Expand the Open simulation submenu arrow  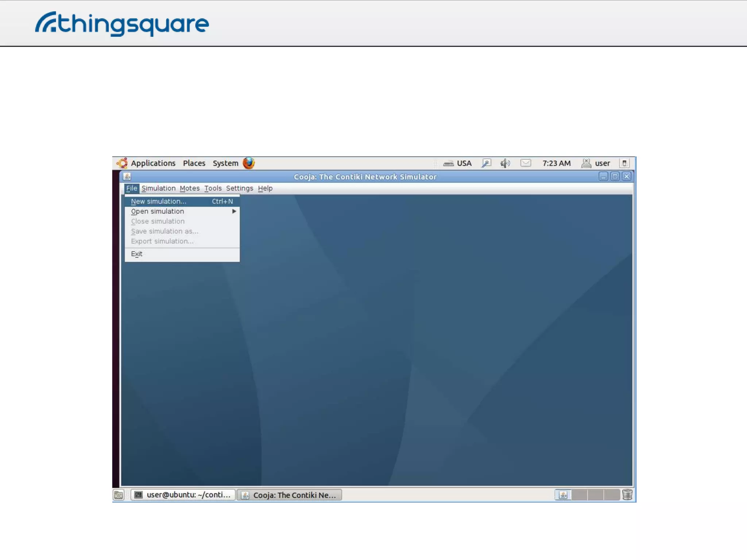[234, 211]
